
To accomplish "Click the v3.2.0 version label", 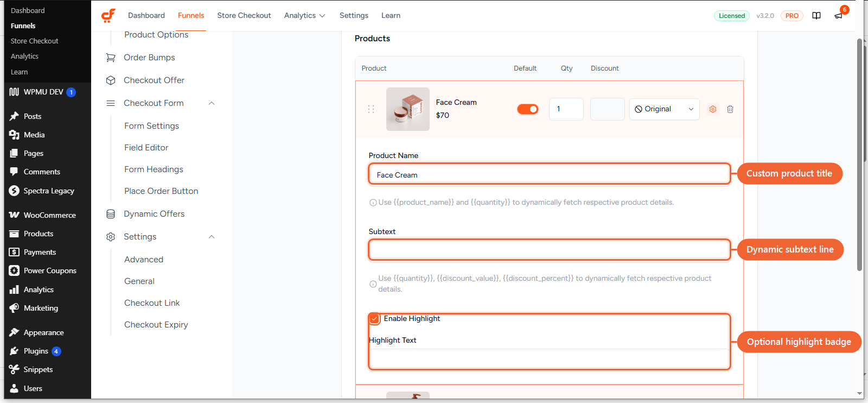I will [x=765, y=16].
